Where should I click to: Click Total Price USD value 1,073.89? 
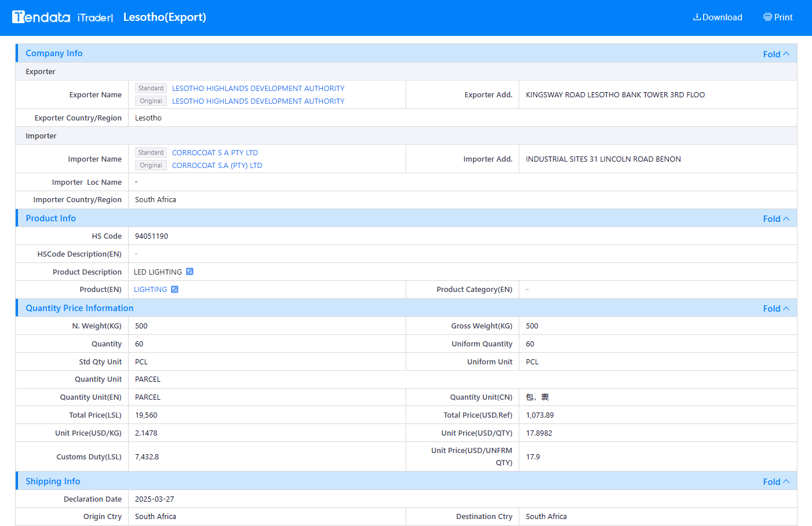pos(540,415)
